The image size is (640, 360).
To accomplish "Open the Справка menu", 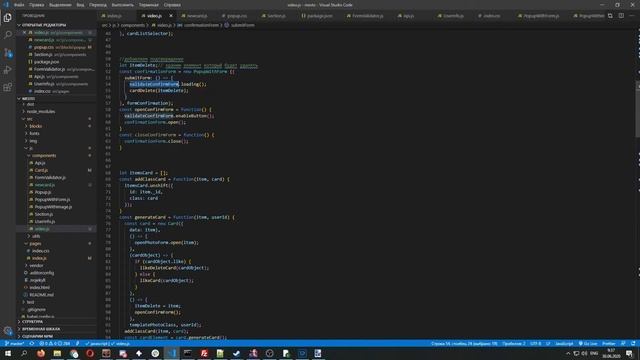I will click(x=172, y=5).
